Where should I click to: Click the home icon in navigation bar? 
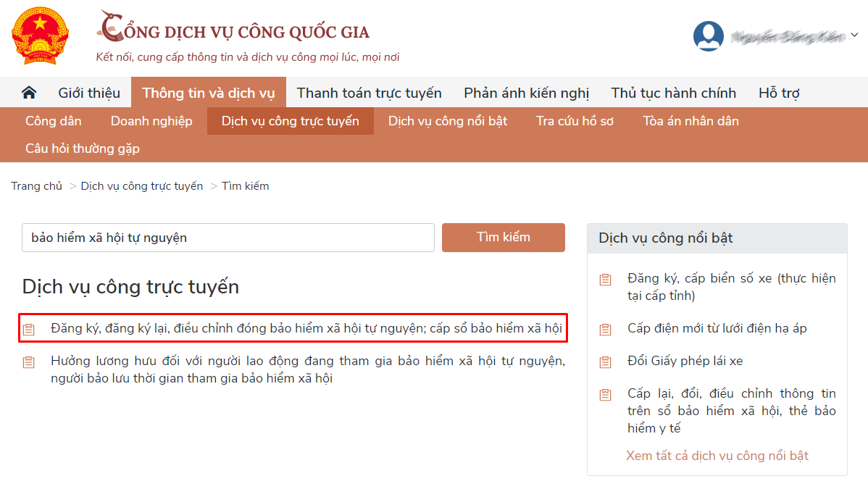point(29,93)
